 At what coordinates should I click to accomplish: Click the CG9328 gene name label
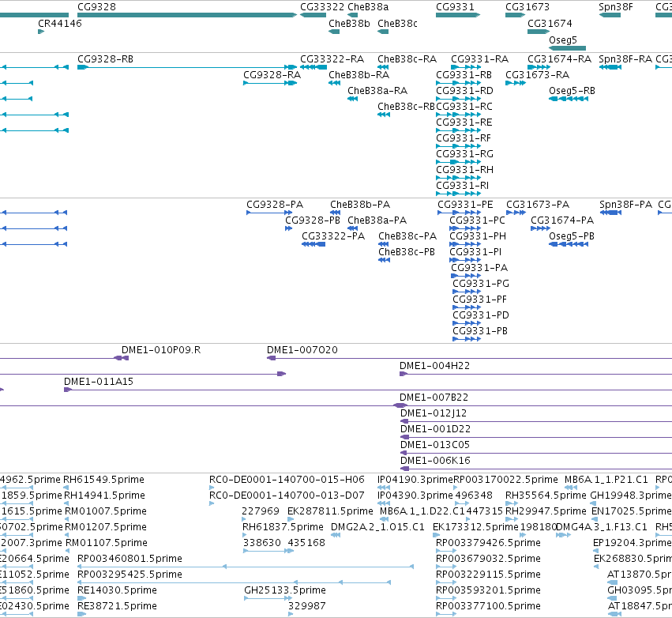(96, 7)
